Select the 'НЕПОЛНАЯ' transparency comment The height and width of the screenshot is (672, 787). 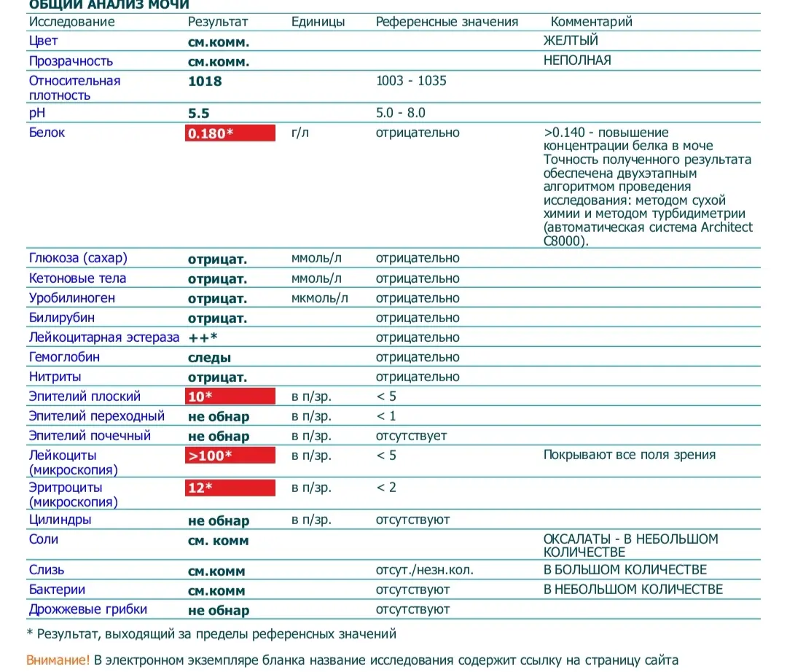[577, 60]
